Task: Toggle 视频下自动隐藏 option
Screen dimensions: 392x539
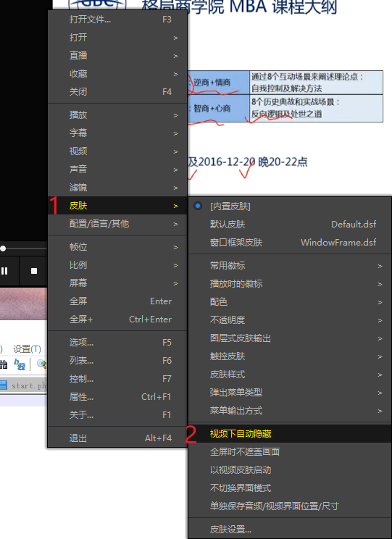Action: pyautogui.click(x=290, y=434)
